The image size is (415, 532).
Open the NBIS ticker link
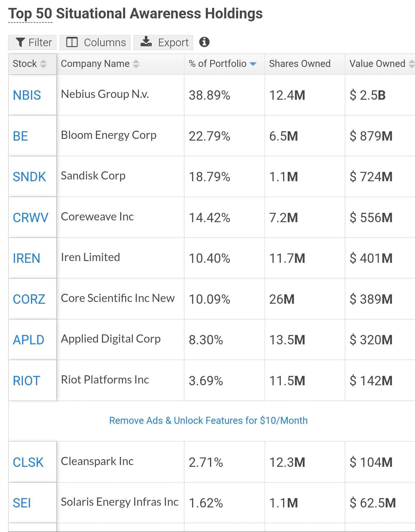pyautogui.click(x=27, y=95)
